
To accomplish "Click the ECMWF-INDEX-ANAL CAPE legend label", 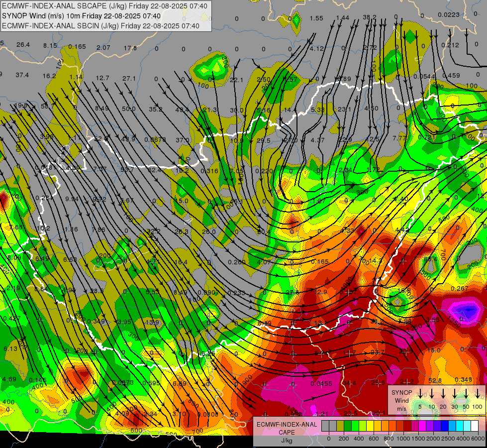I will [x=287, y=428].
